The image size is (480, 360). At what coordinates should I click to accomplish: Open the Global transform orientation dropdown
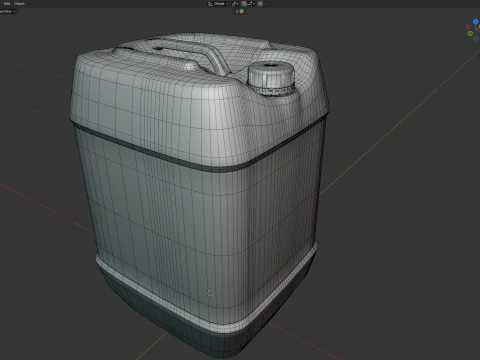(218, 4)
